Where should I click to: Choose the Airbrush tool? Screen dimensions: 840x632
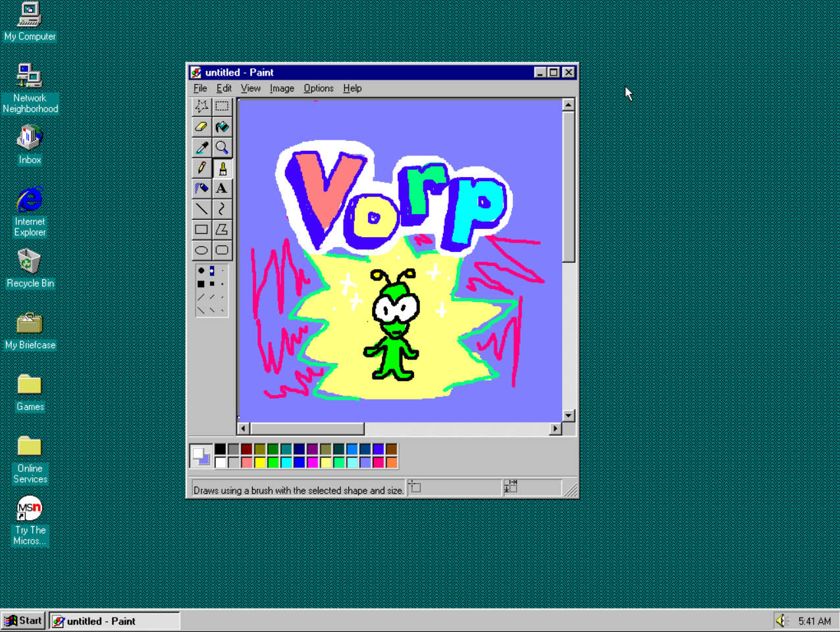click(x=201, y=188)
